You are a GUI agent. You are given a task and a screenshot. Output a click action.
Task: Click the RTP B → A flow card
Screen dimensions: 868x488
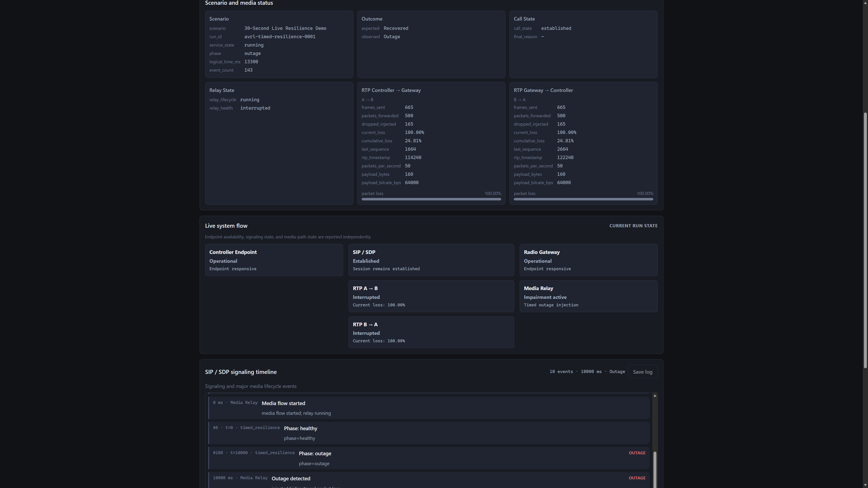click(431, 332)
